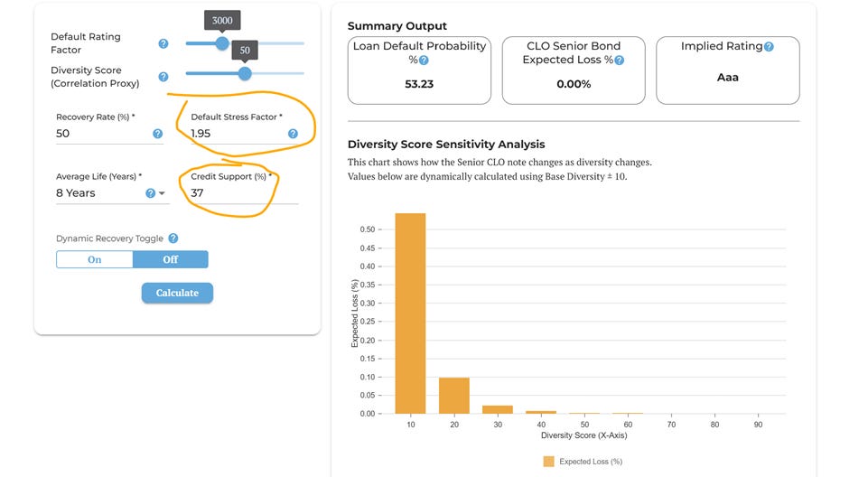Open help for Diversity Score
This screenshot has height=477, width=868.
(x=163, y=77)
